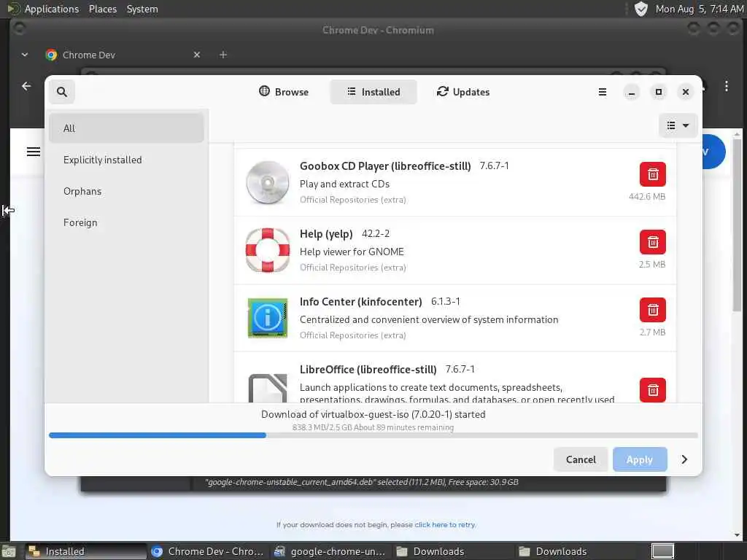
Task: Click the package manager version 7.6.7-1 of Goobox
Action: [494, 166]
